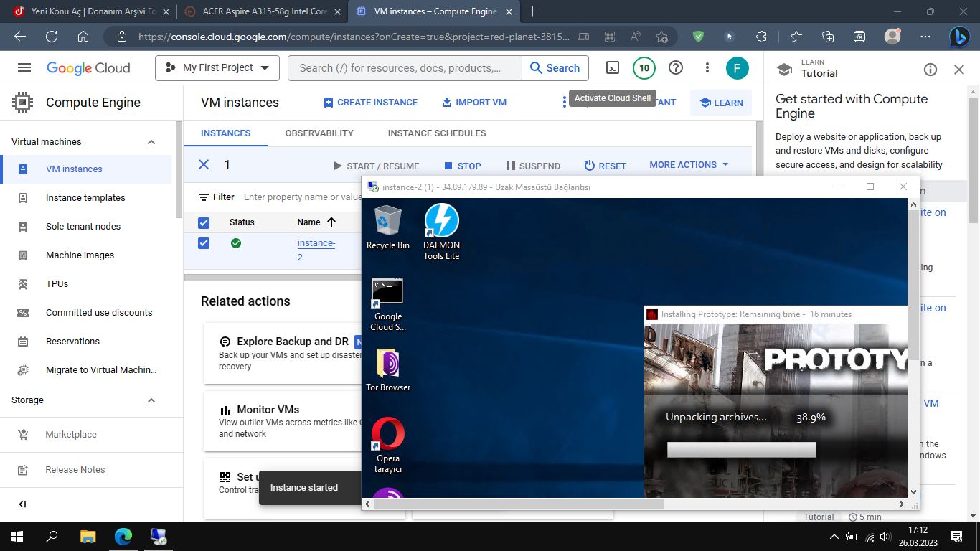This screenshot has height=551, width=980.
Task: Close the Learn tutorial panel
Action: [959, 70]
